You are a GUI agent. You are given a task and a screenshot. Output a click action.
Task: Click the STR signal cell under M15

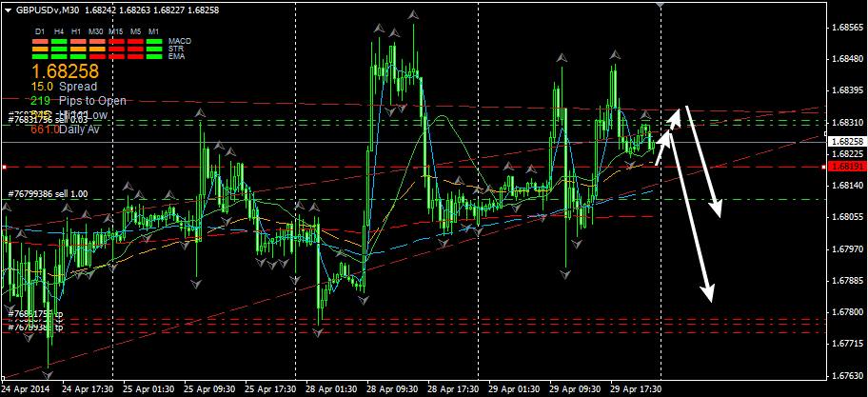pyautogui.click(x=116, y=49)
